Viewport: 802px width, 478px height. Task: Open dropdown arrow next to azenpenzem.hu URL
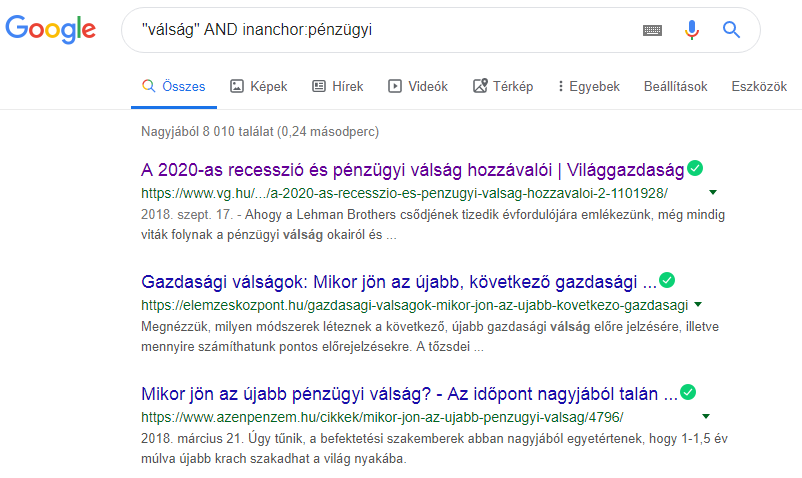[x=706, y=417]
